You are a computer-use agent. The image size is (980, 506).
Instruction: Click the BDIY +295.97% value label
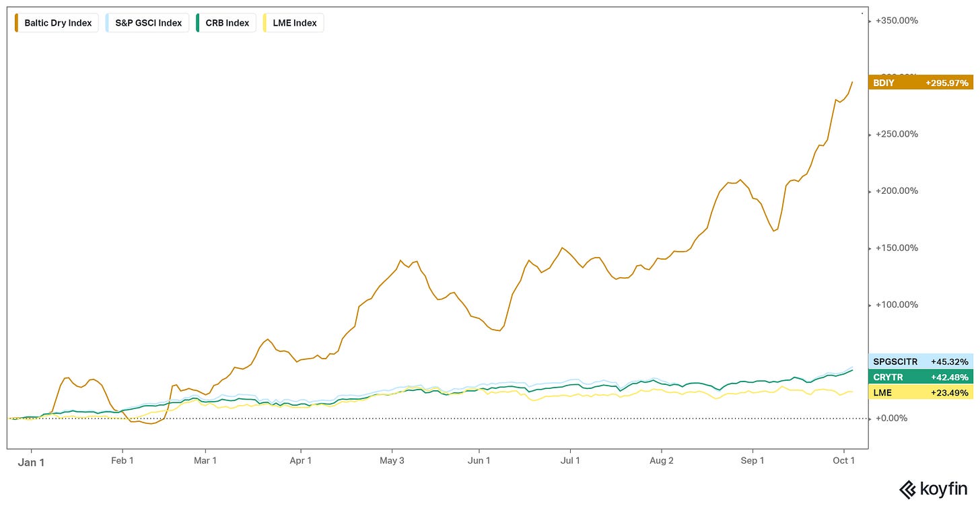(x=921, y=83)
